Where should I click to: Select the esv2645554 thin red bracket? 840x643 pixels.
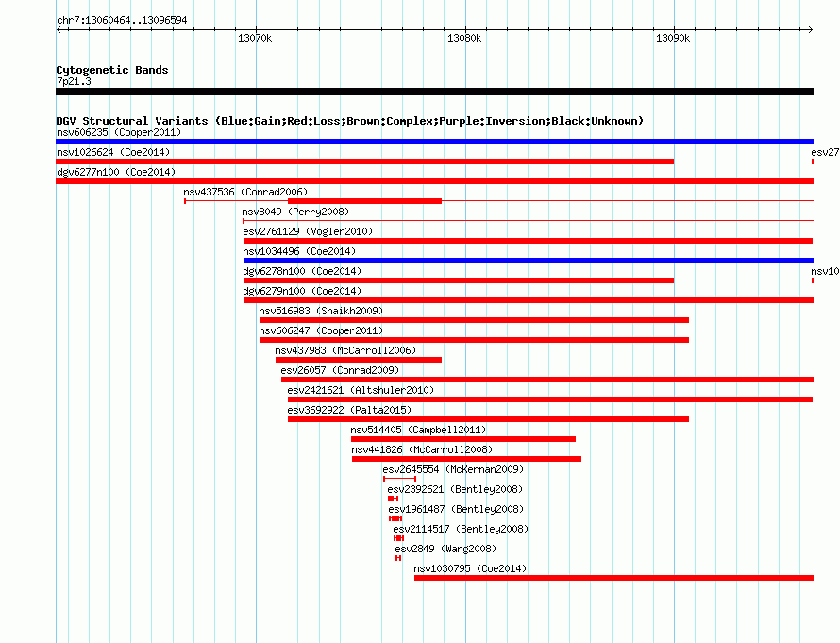tap(399, 479)
